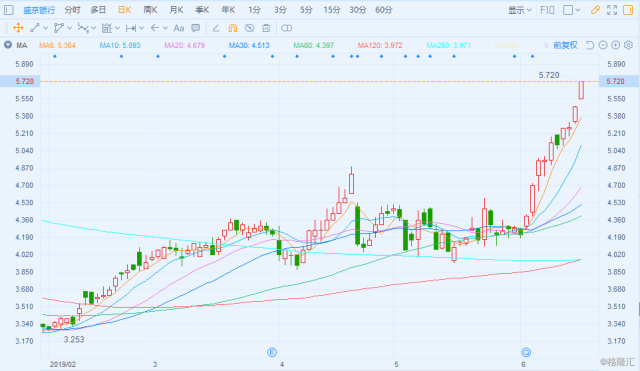Click the event marker circle below June
The height and width of the screenshot is (371, 640).
526,352
